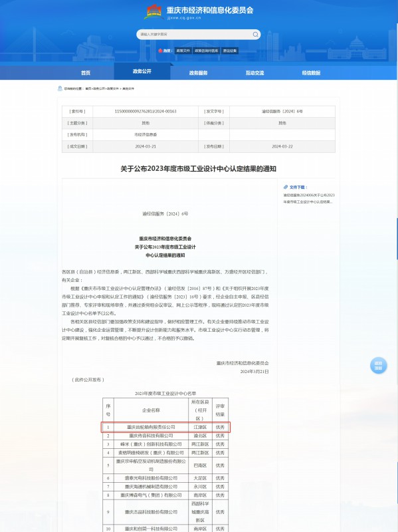Click the magnifier search icon
Viewport: 398px width, 532px height.
(255, 35)
